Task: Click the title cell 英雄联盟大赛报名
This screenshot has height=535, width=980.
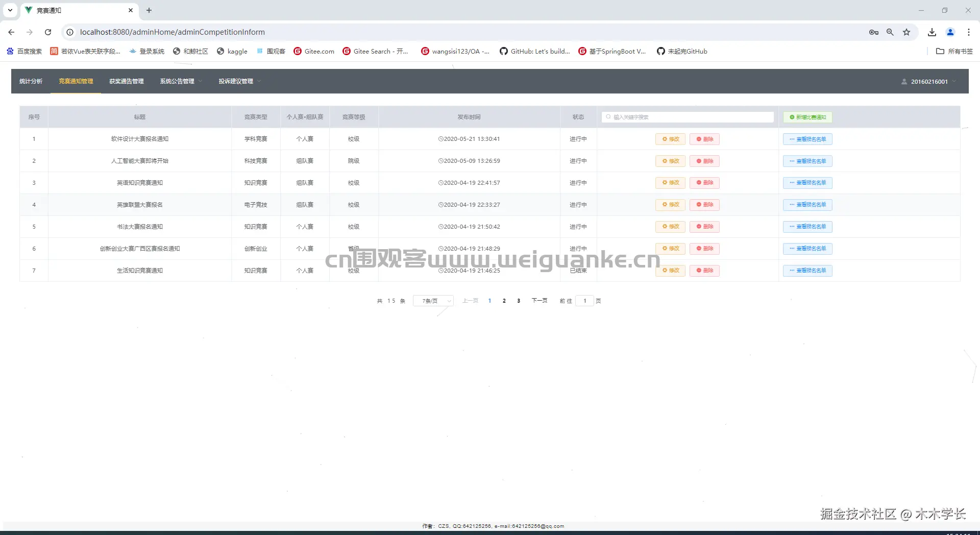Action: [140, 205]
